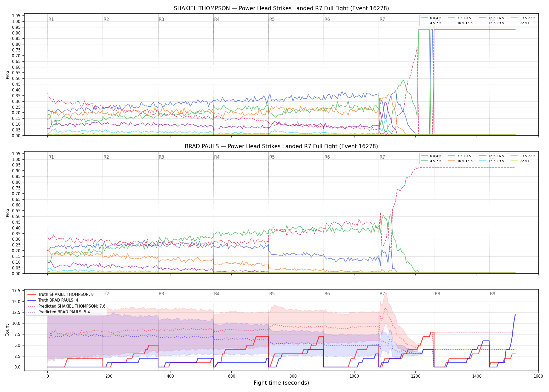This screenshot has height=392, width=549.
Task: Click the 'Prob' y-axis label of Thompson chart
Action: tap(7, 75)
